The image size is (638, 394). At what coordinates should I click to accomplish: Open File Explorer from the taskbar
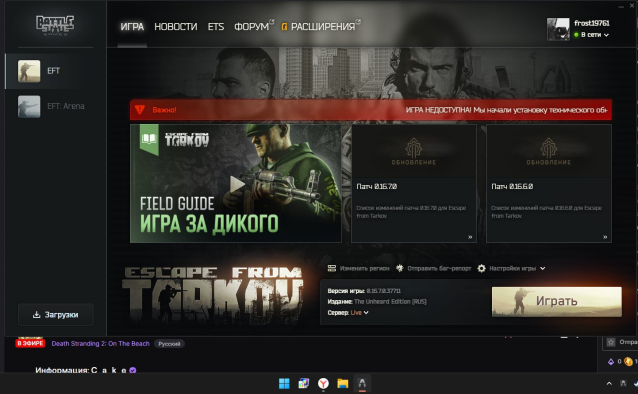(343, 383)
